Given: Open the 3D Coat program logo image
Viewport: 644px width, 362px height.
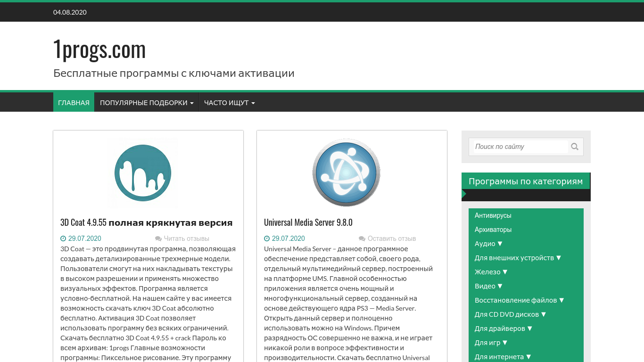Looking at the screenshot, I should pyautogui.click(x=143, y=173).
